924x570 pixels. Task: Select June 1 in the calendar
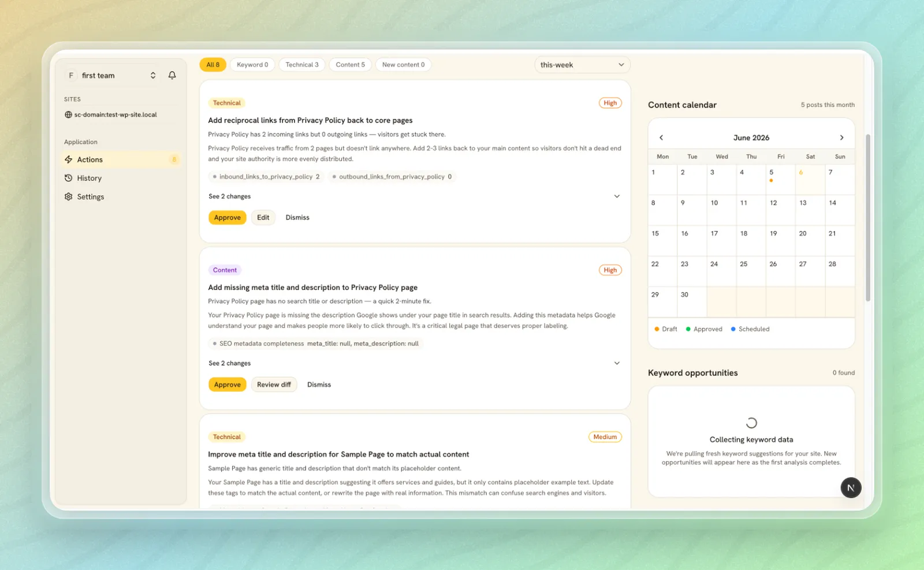click(662, 179)
